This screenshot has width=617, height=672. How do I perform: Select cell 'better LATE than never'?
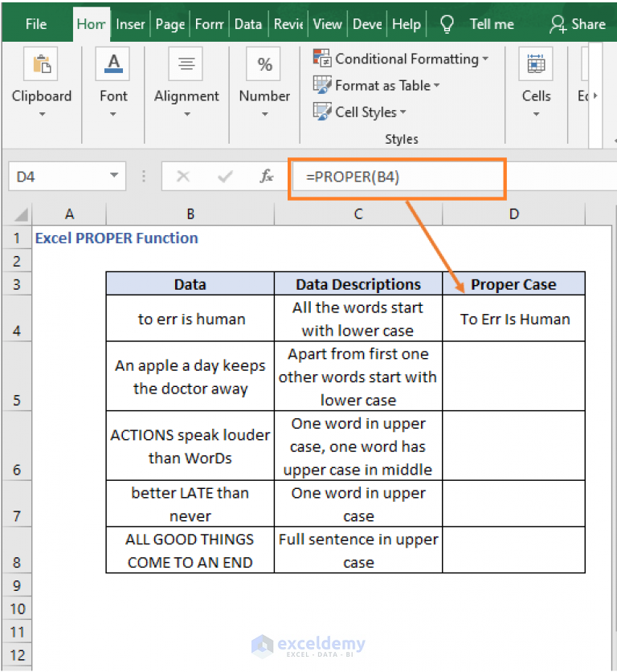pos(190,503)
